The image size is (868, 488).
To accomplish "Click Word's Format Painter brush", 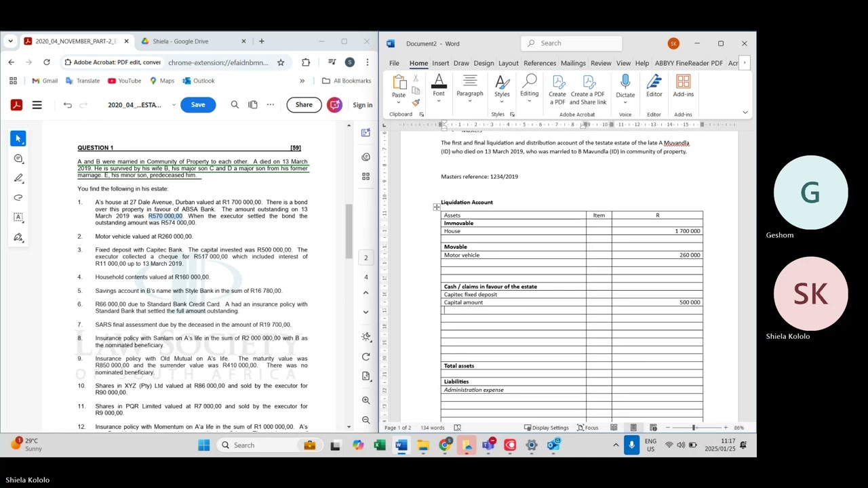I will (x=416, y=103).
